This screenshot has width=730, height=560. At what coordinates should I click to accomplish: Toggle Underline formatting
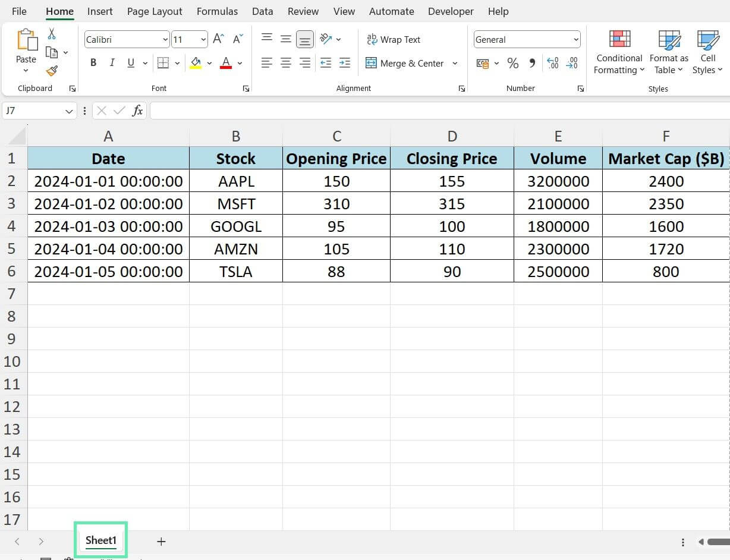(130, 63)
